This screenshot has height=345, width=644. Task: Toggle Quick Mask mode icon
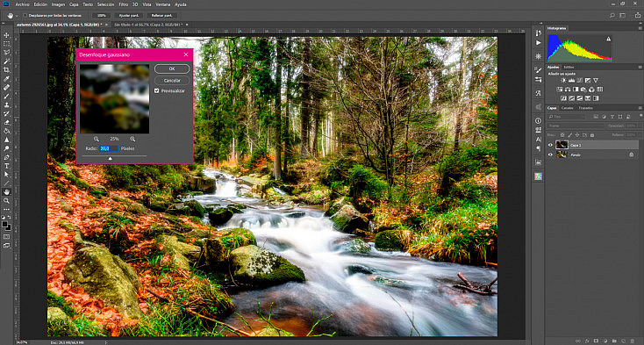click(x=6, y=236)
